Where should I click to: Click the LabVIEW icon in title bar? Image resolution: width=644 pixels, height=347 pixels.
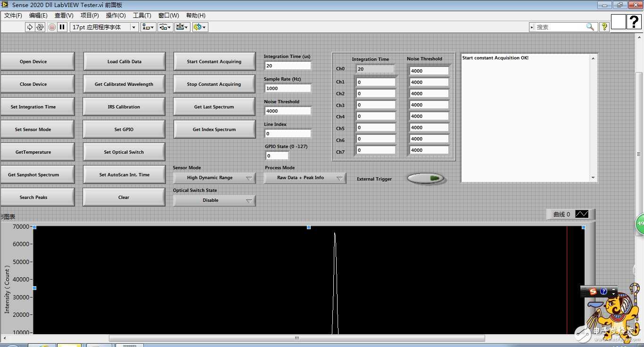click(5, 5)
